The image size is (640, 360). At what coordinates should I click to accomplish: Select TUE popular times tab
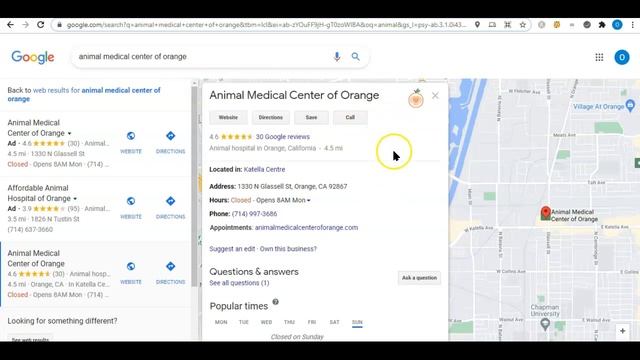point(244,322)
